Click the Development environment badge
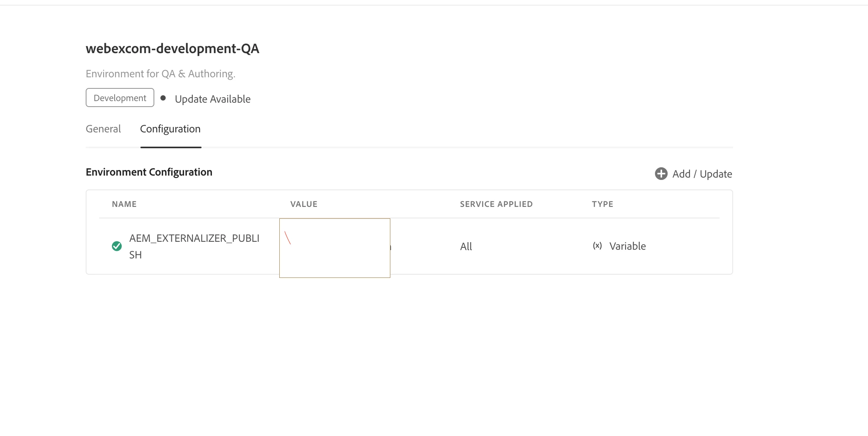This screenshot has width=868, height=436. click(x=120, y=98)
